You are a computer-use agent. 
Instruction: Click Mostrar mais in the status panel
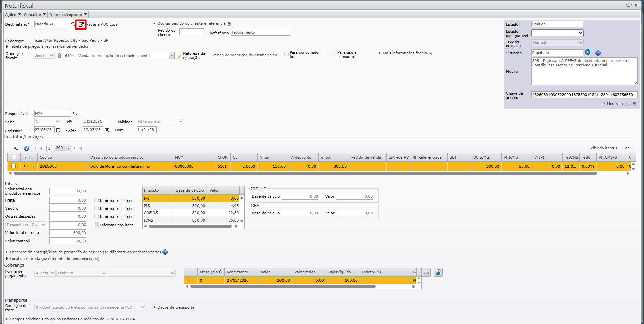618,104
